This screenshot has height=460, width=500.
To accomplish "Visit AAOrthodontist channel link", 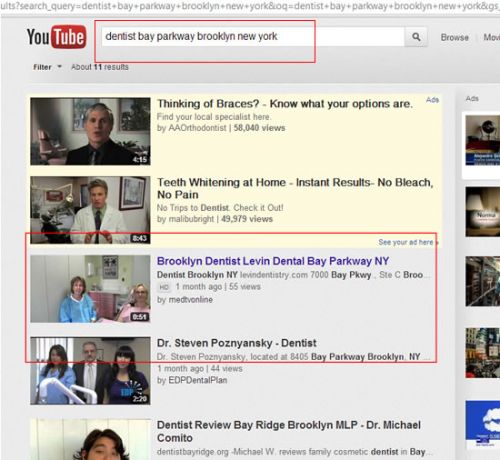I will (197, 128).
